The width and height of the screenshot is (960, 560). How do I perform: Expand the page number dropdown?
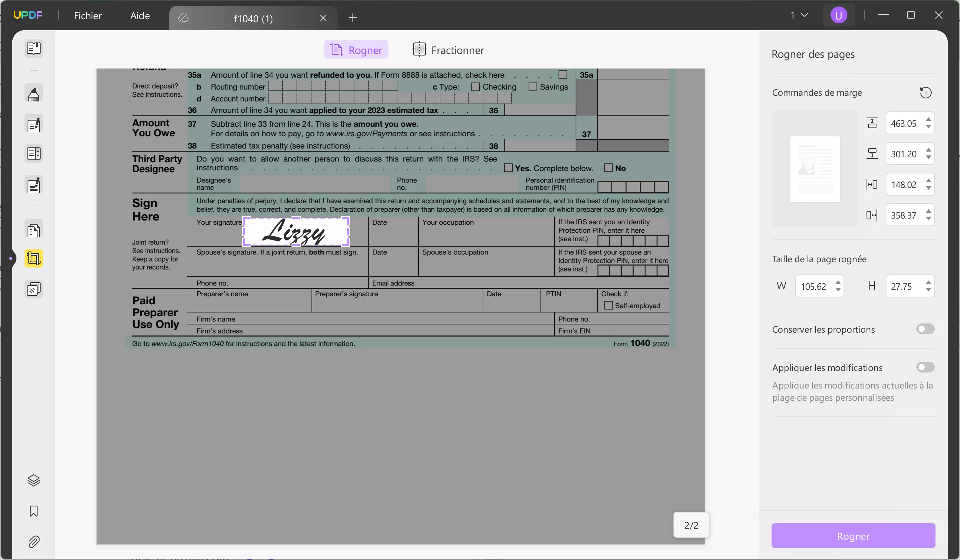[x=799, y=15]
